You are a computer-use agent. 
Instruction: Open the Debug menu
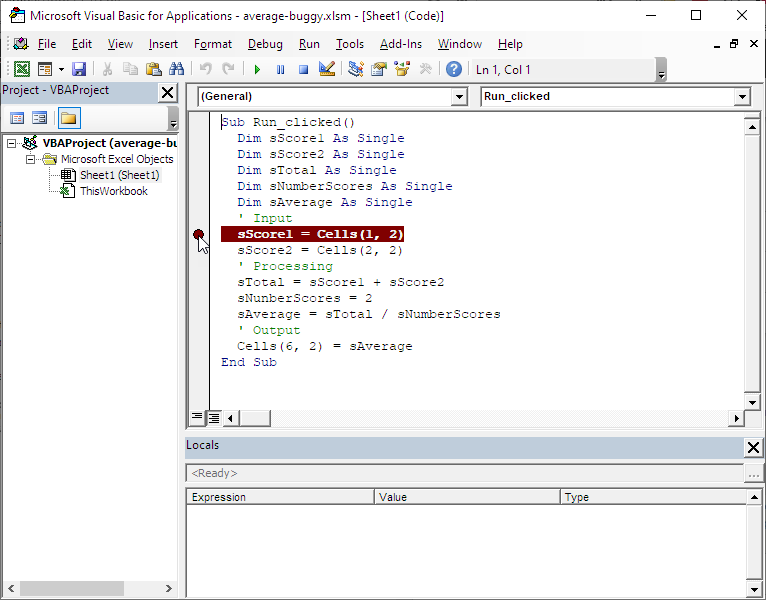265,44
